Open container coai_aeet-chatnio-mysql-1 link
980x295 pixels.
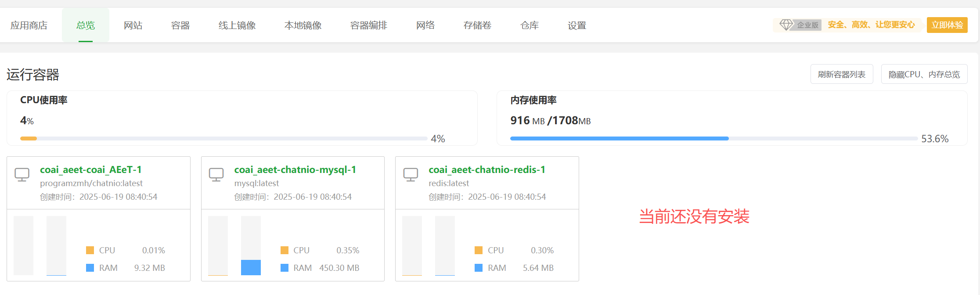pyautogui.click(x=295, y=170)
